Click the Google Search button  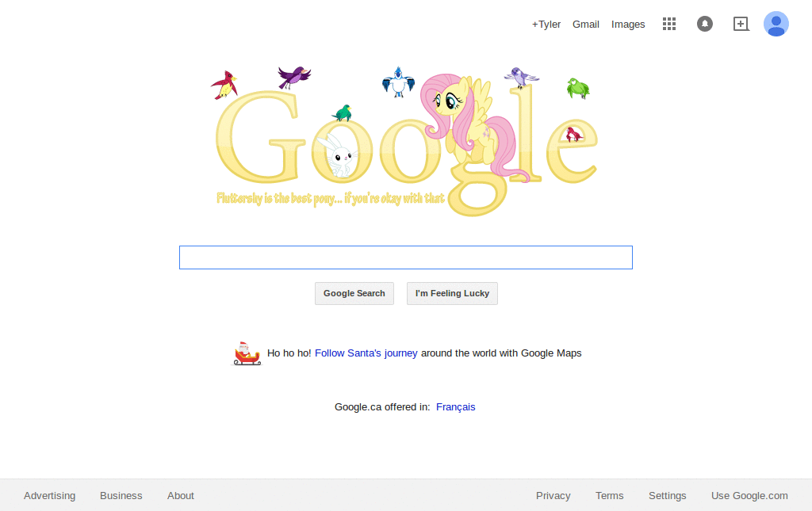click(x=354, y=293)
